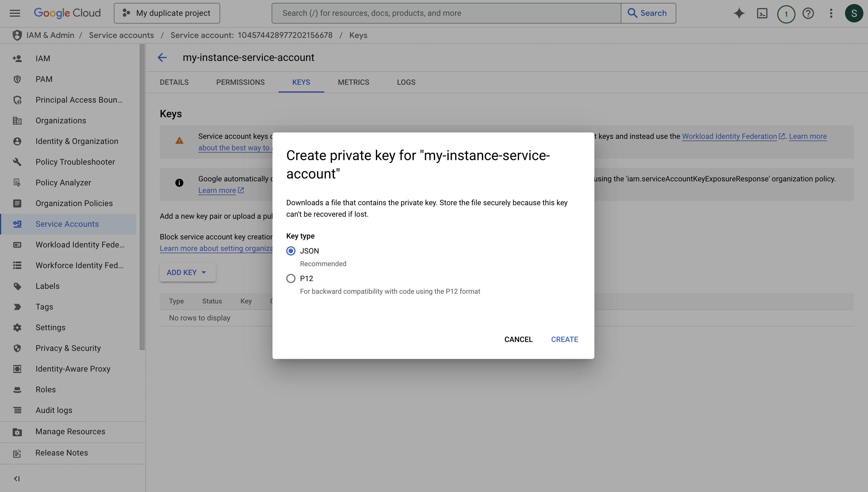
Task: Open the My duplicate project selector
Action: coord(167,13)
